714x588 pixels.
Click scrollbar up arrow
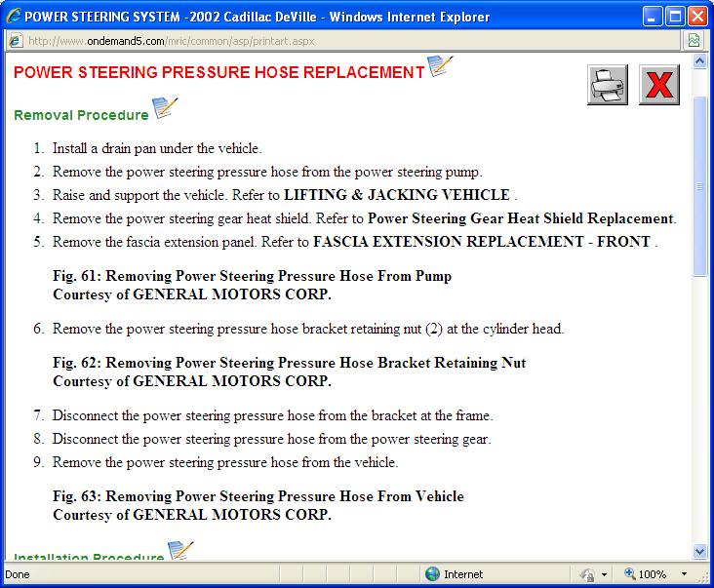point(699,61)
